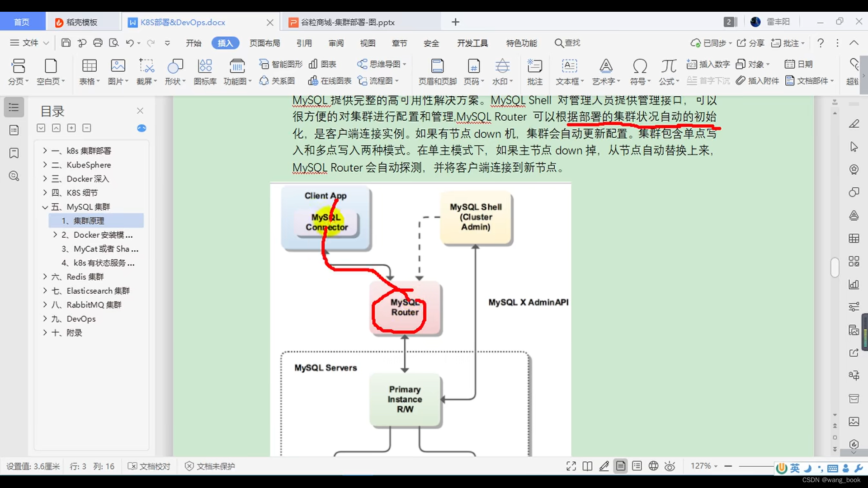Insert a 关系图 relationship diagram

(x=277, y=81)
